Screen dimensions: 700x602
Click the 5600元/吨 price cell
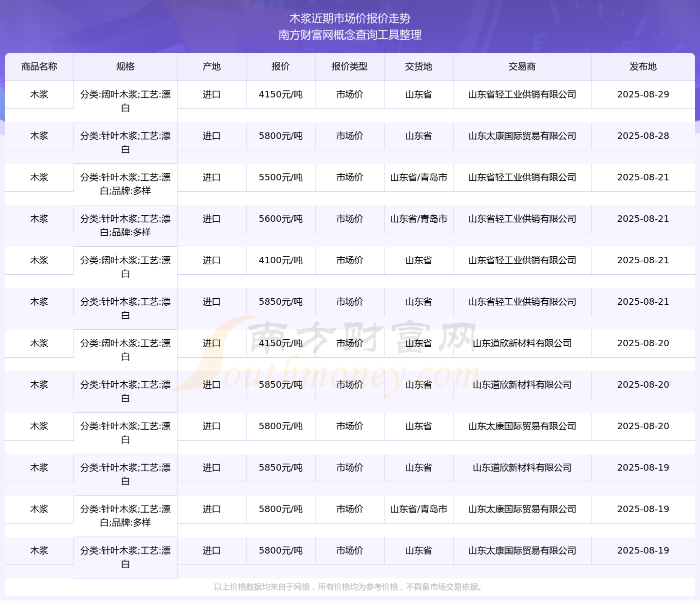tap(280, 219)
